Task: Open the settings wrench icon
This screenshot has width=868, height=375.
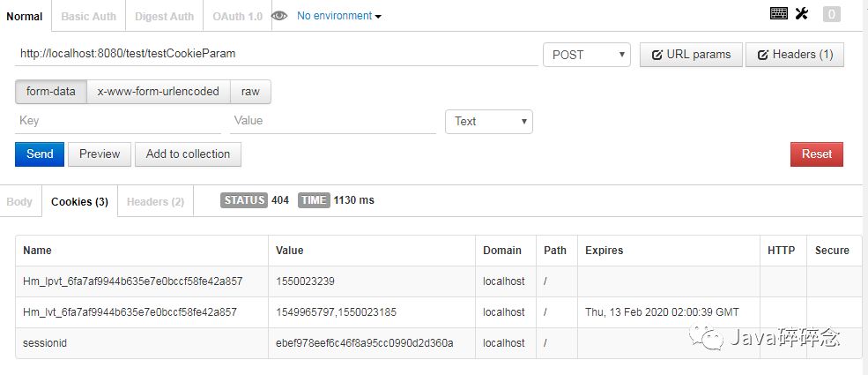Action: [801, 13]
